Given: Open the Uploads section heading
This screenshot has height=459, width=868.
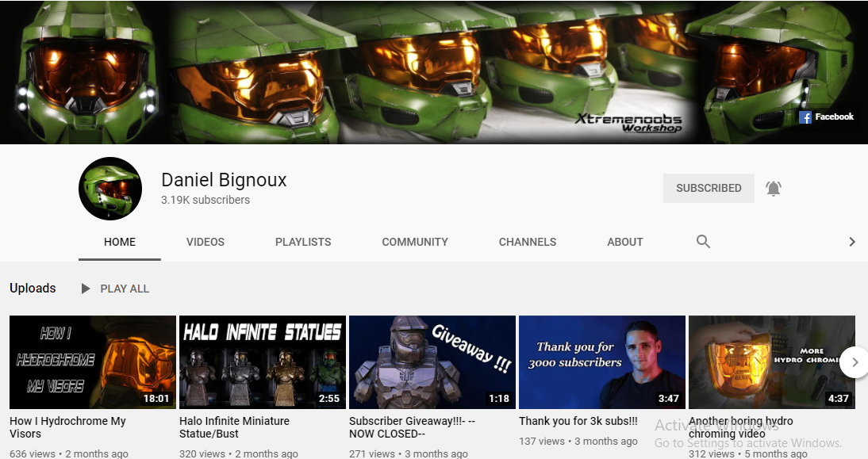Looking at the screenshot, I should click(x=33, y=288).
